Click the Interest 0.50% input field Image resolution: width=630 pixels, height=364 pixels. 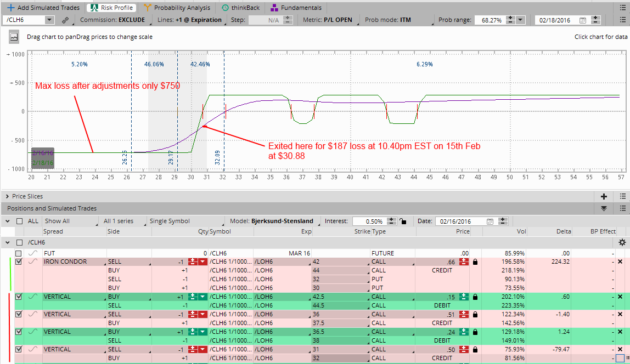[x=370, y=221]
